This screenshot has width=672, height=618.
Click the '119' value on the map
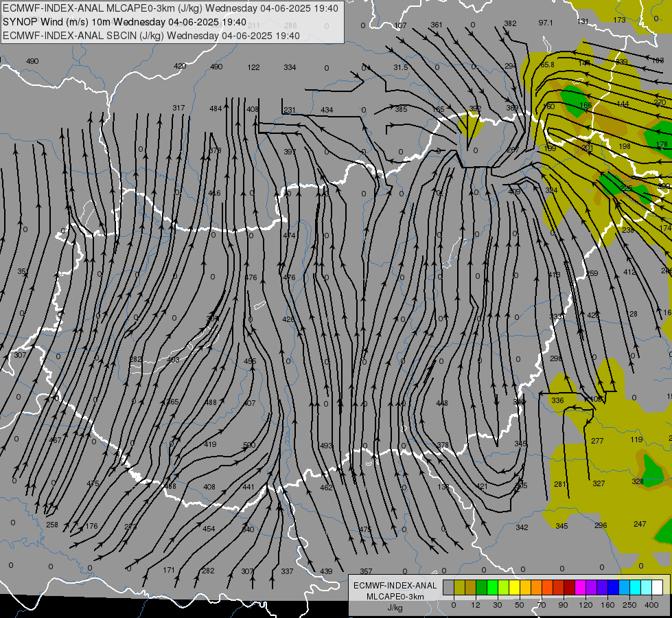click(636, 439)
